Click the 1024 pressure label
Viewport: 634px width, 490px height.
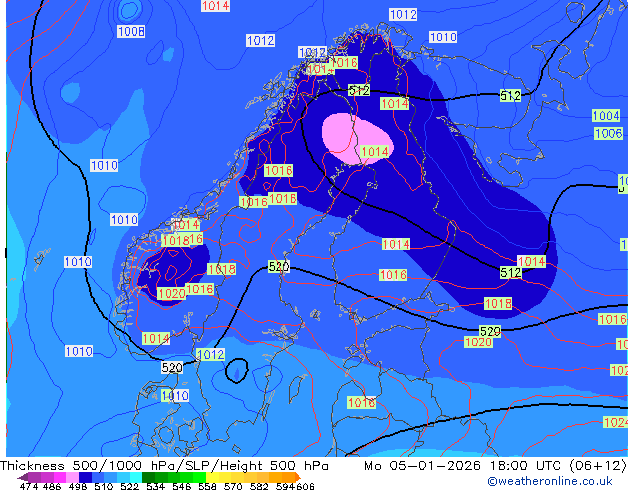click(615, 422)
